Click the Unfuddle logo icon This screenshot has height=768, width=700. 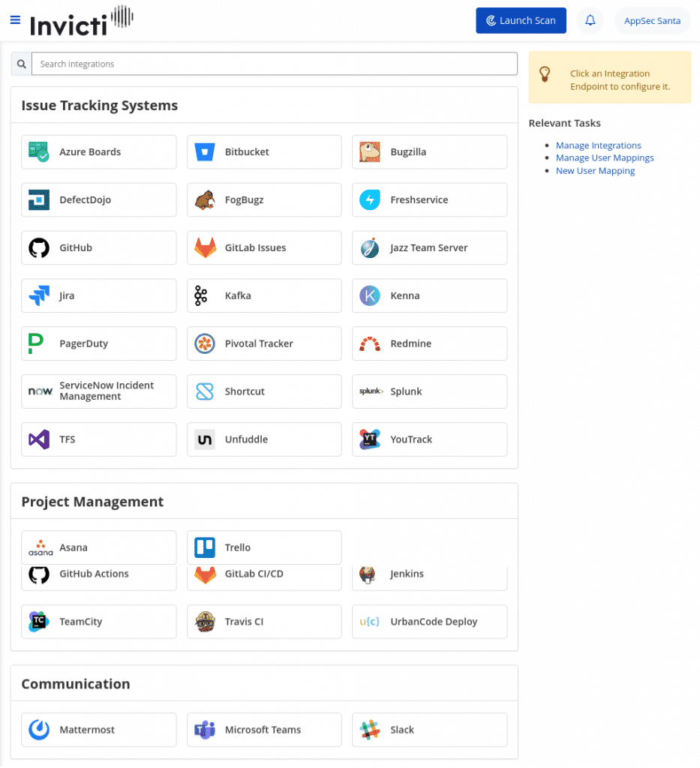(x=205, y=439)
